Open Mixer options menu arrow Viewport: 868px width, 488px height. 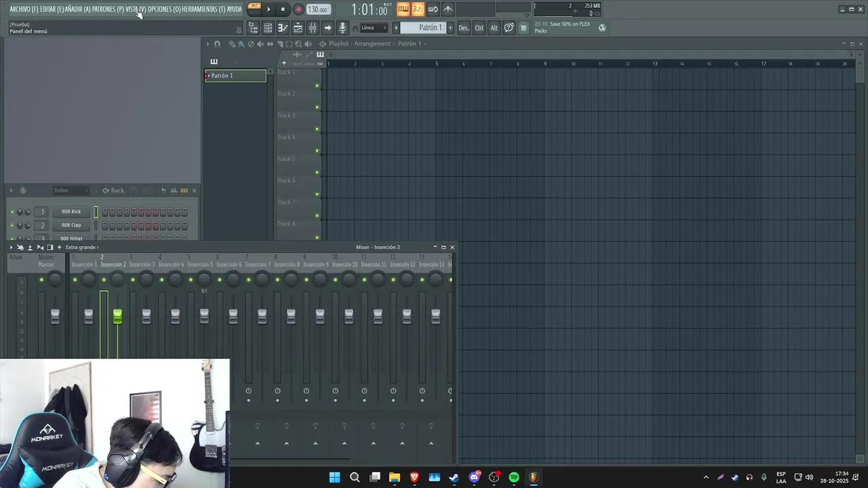click(x=11, y=247)
